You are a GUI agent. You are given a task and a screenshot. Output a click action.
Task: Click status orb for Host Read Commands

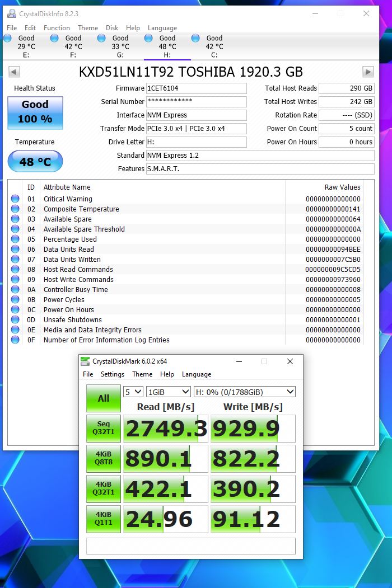15,269
